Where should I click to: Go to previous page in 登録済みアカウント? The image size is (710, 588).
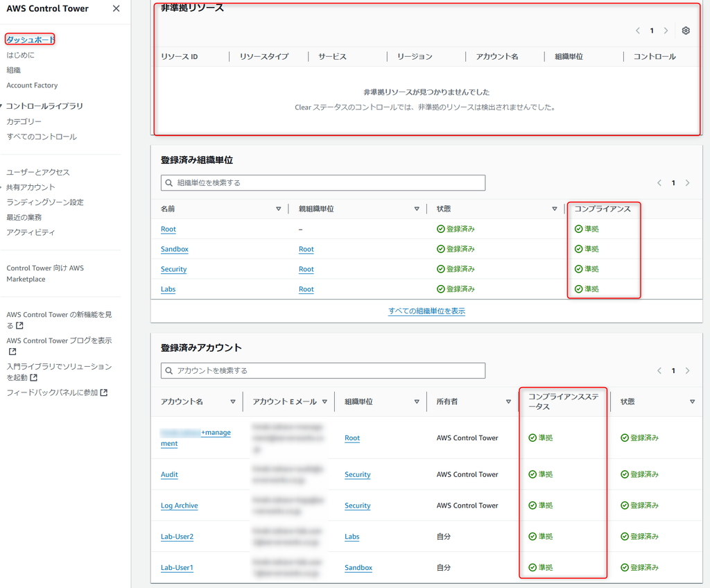[659, 370]
